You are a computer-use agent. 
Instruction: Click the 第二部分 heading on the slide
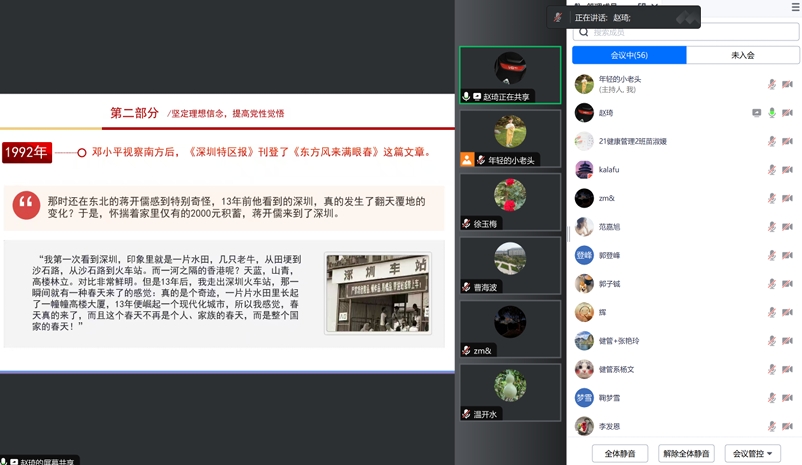(135, 113)
